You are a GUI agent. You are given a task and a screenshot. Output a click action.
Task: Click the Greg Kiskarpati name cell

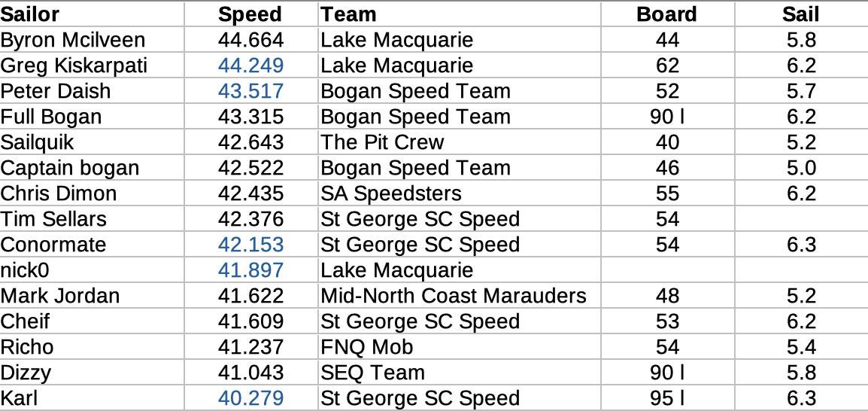(x=74, y=65)
